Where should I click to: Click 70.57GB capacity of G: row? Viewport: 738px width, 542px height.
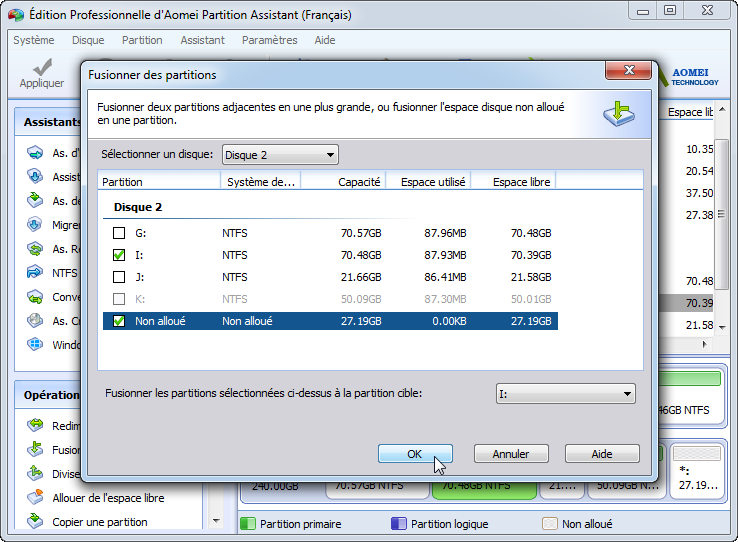[x=361, y=233]
